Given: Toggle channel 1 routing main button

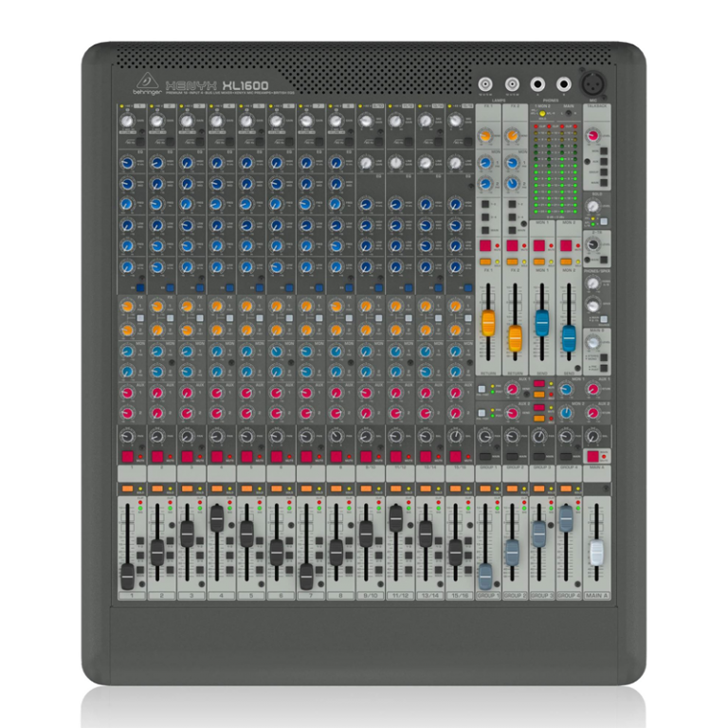Looking at the screenshot, I should tap(140, 571).
